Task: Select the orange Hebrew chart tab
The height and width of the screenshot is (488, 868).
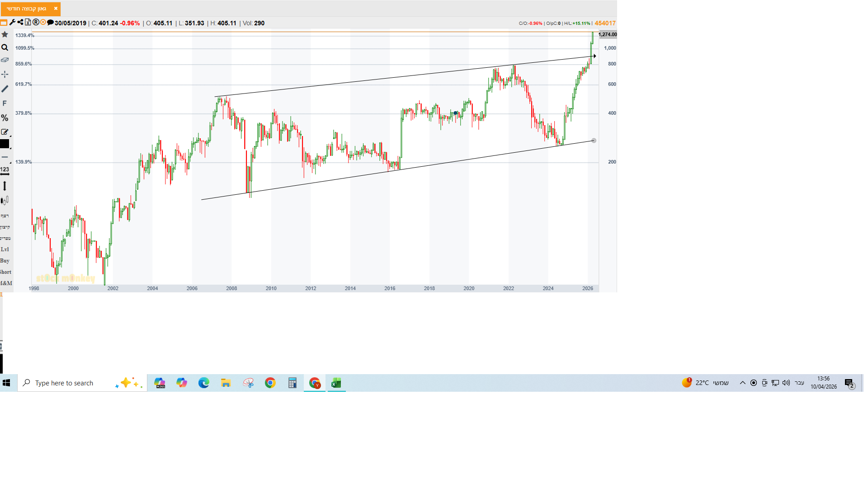Action: (x=27, y=9)
